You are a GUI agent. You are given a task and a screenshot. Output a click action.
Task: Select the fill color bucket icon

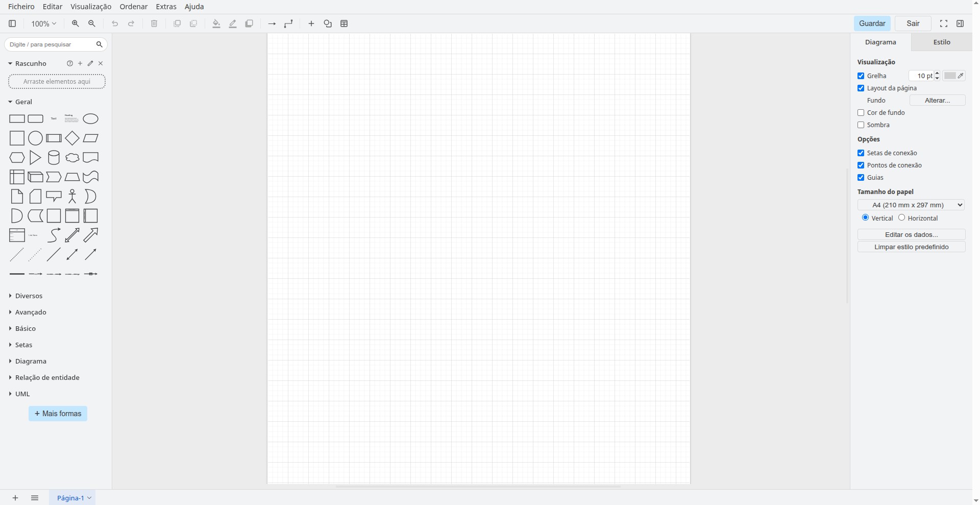(x=216, y=23)
